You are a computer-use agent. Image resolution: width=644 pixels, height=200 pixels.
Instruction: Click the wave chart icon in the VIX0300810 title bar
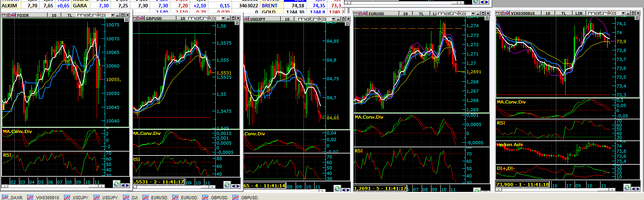(x=506, y=13)
